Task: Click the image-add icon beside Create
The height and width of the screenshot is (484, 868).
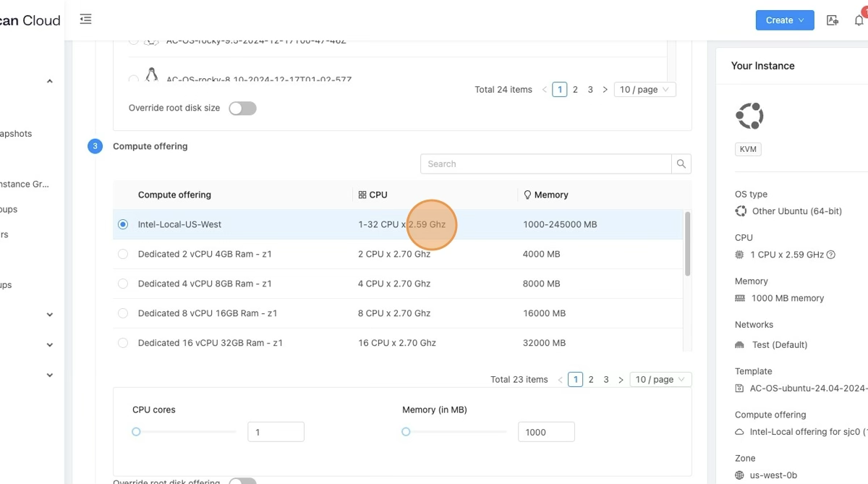Action: 833,20
